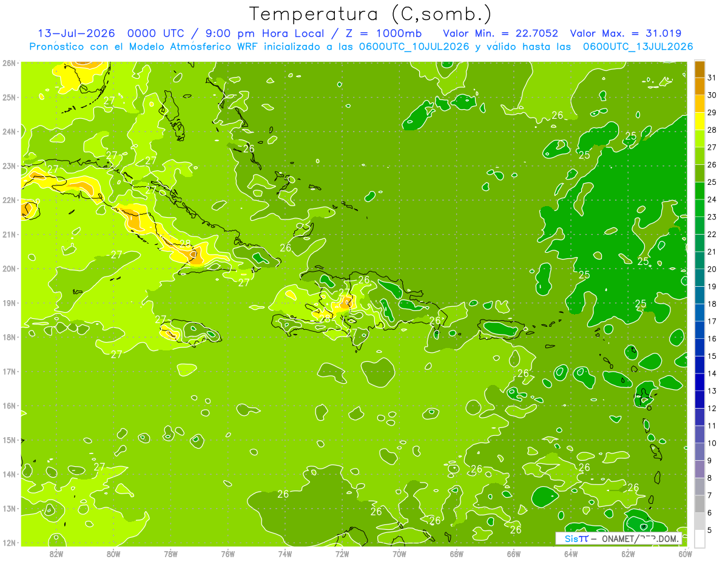Screen dimensions: 728x562
Task: Pick the dark orange color bar segment above 31
Action: 699,69
